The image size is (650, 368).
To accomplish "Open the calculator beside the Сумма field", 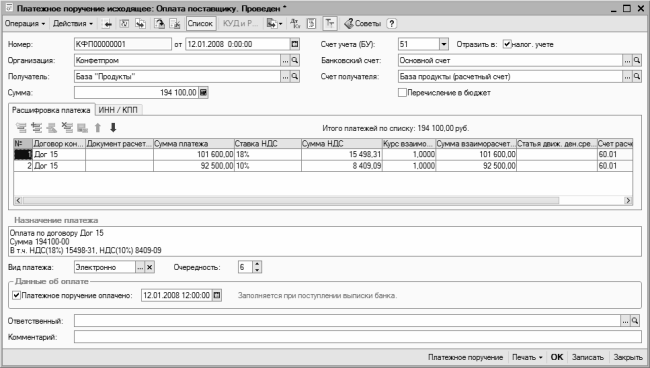I will [x=203, y=92].
